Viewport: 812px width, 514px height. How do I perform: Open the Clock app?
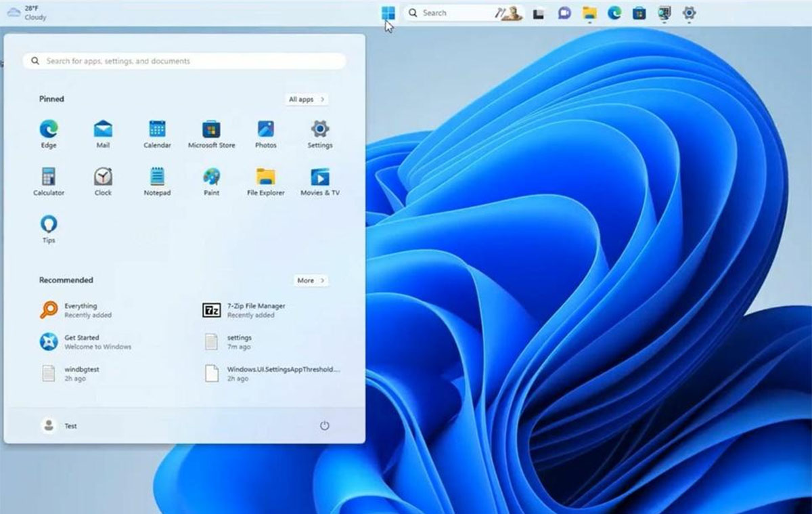103,181
